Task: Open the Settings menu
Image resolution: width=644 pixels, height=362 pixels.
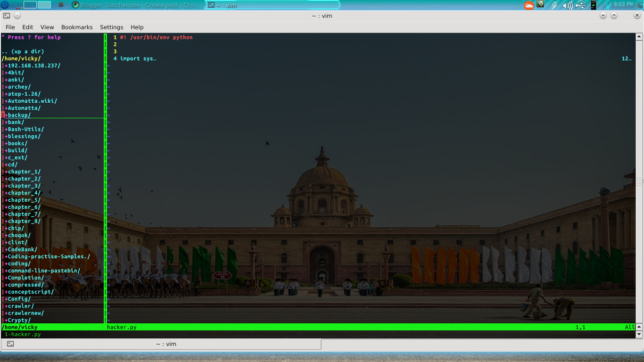Action: (111, 27)
